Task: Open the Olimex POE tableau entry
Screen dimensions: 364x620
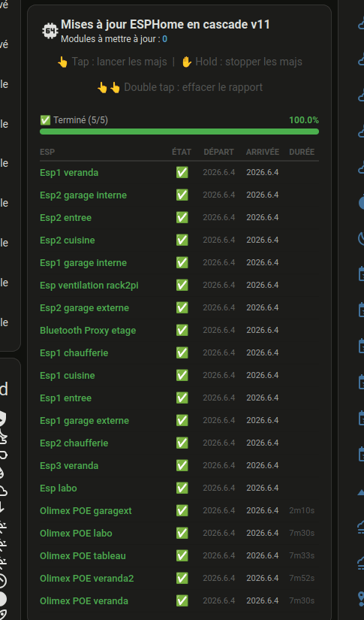Action: [179, 555]
